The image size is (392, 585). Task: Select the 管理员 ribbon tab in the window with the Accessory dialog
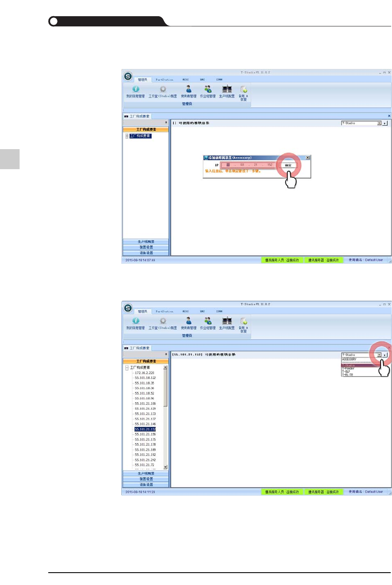tap(143, 80)
